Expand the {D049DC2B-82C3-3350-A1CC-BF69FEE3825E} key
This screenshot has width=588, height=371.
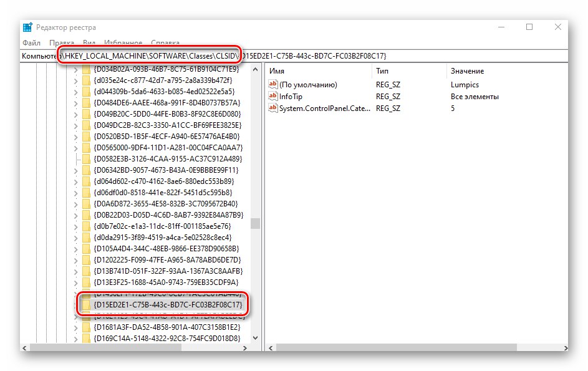coord(75,126)
